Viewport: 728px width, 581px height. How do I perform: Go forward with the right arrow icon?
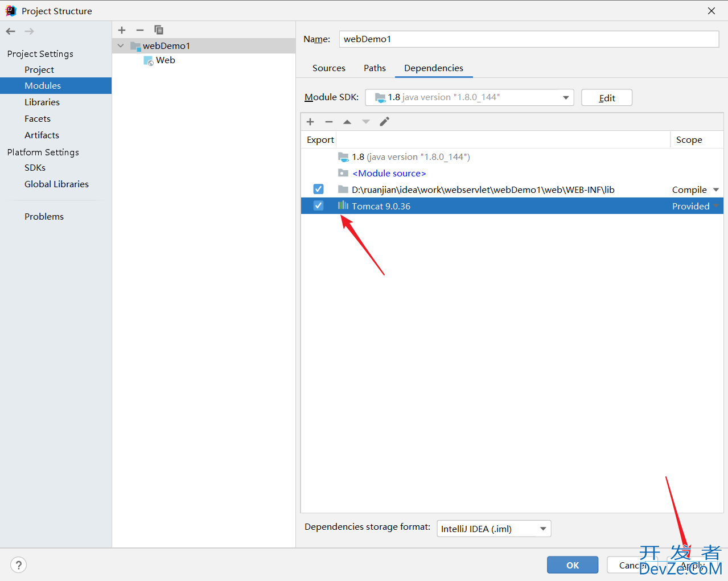point(29,31)
